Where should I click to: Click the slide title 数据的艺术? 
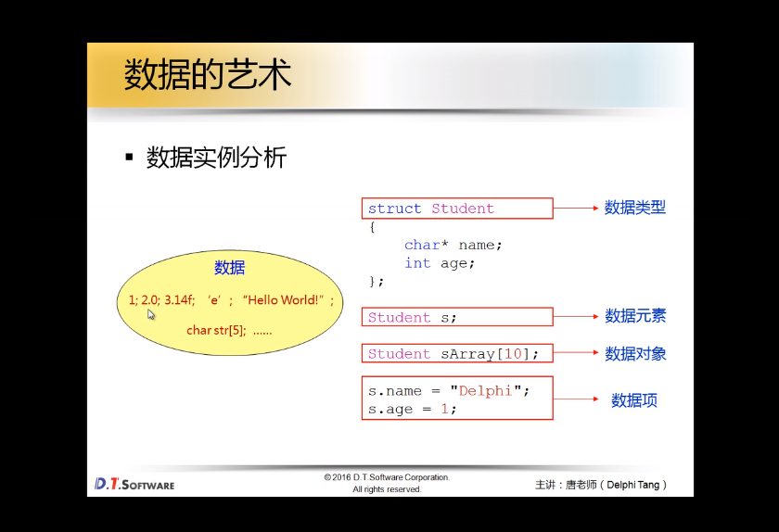point(207,74)
